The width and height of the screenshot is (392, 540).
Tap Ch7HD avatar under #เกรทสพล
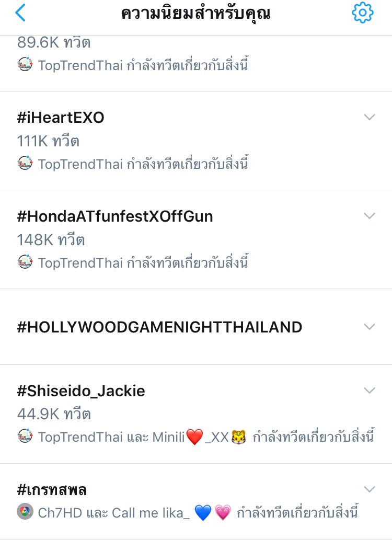[x=25, y=512]
